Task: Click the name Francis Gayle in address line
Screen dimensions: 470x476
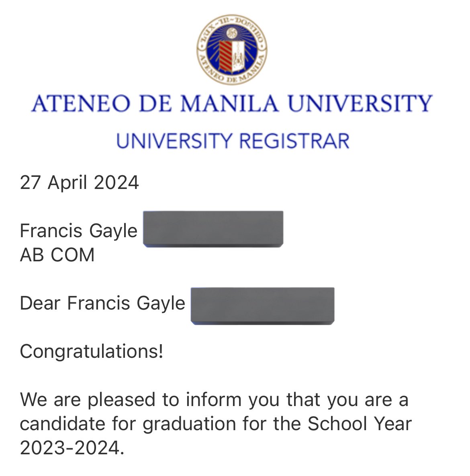Action: point(79,231)
